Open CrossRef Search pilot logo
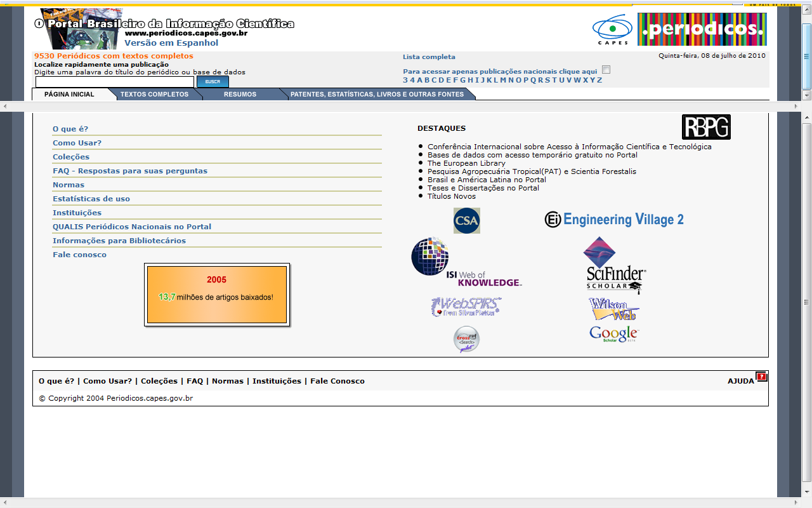 coord(466,339)
